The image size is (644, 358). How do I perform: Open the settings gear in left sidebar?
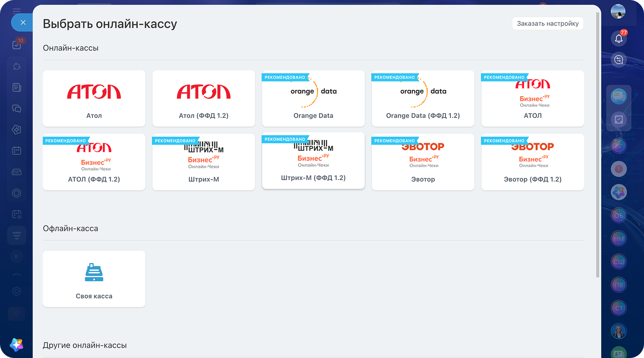pos(17,291)
